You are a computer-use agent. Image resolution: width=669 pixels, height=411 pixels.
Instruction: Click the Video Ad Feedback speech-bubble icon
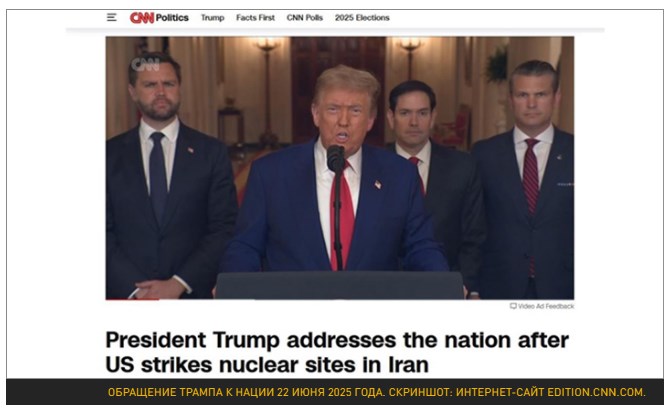[513, 306]
